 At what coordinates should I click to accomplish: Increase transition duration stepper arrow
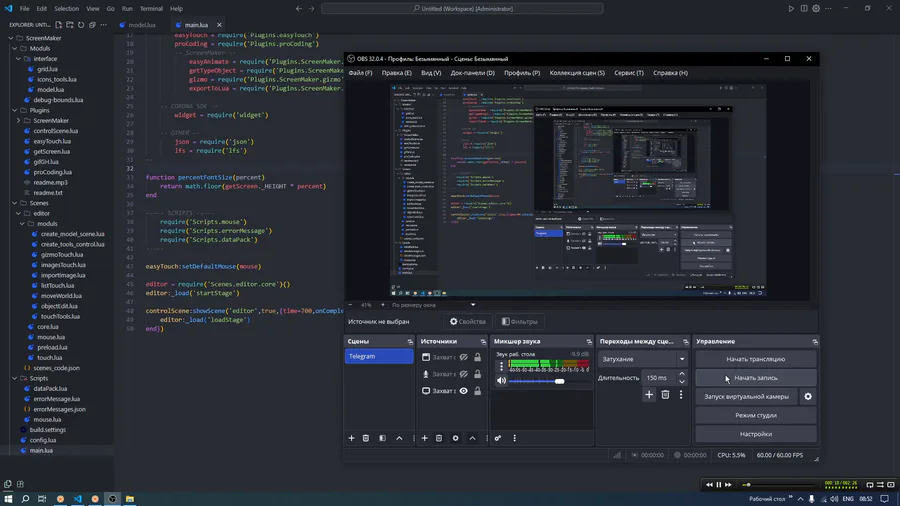tap(682, 374)
